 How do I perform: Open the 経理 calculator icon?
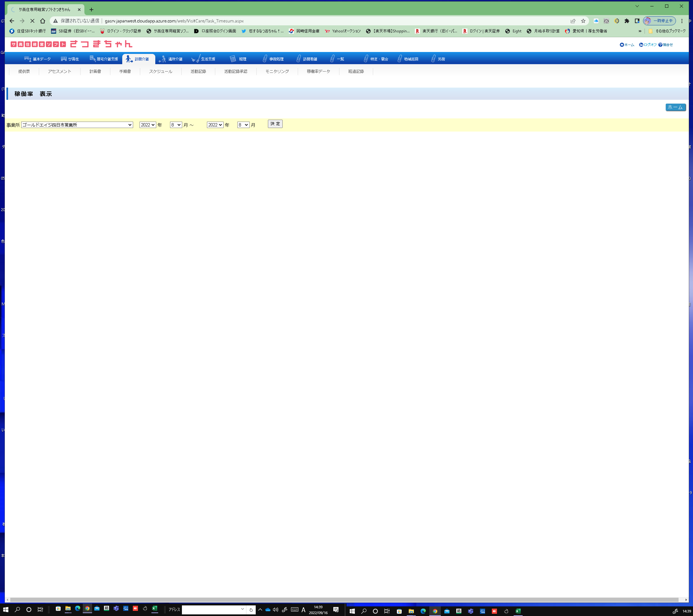233,59
